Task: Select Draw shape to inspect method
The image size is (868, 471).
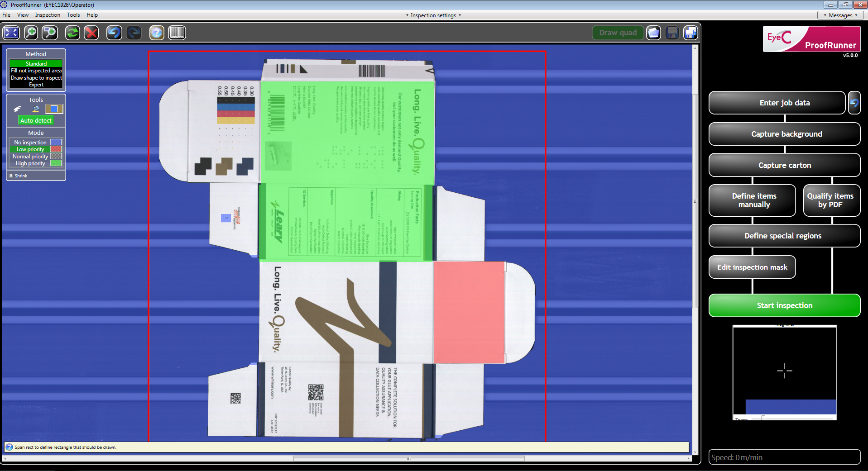Action: (36, 78)
